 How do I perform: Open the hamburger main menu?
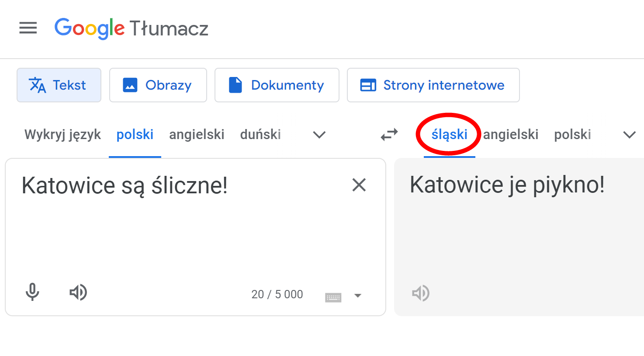coord(28,28)
